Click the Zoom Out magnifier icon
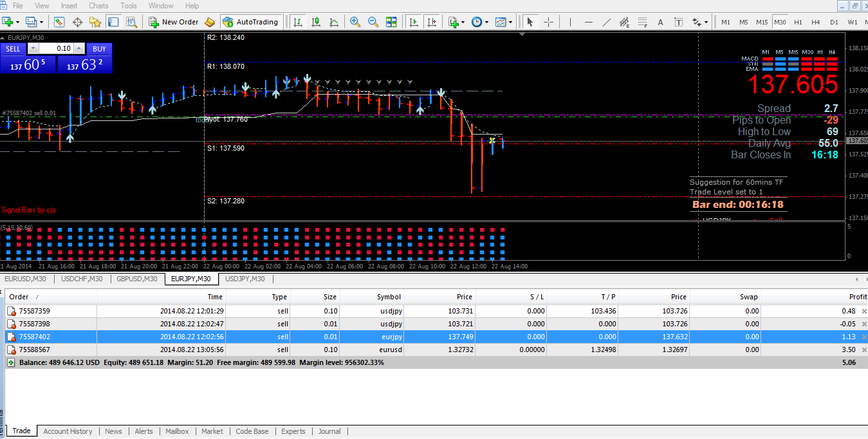 coord(373,22)
